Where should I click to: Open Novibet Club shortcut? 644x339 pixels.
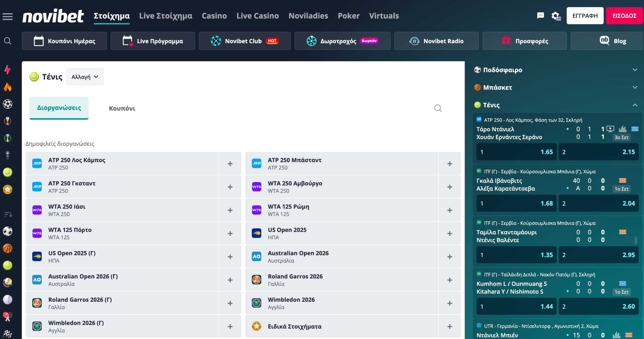(x=245, y=41)
